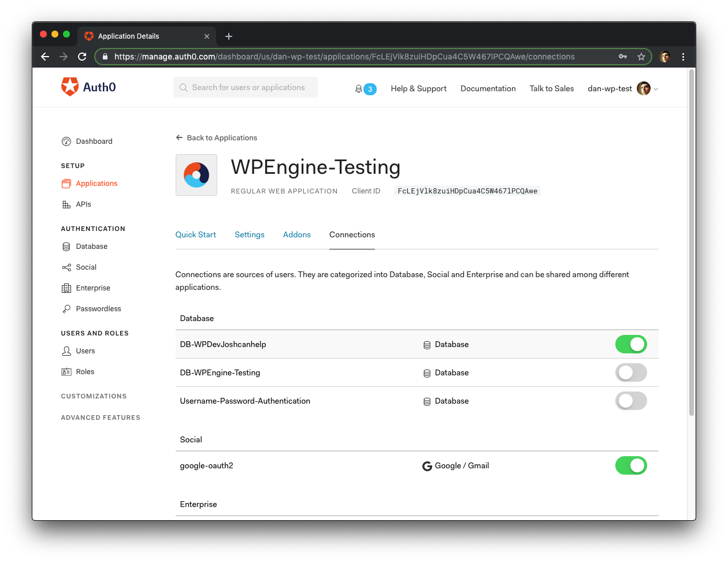Click the Google / Gmail label
Screen dimensions: 728x563
click(x=462, y=466)
